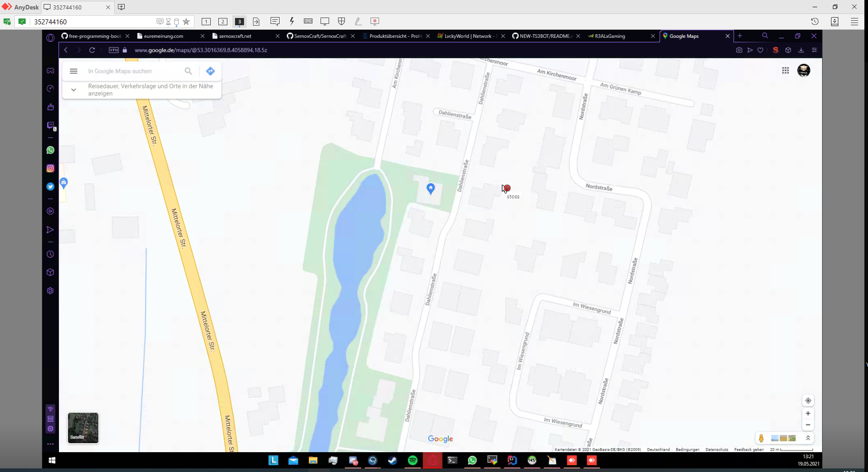
Task: Switch to Satellit map view
Action: click(83, 428)
